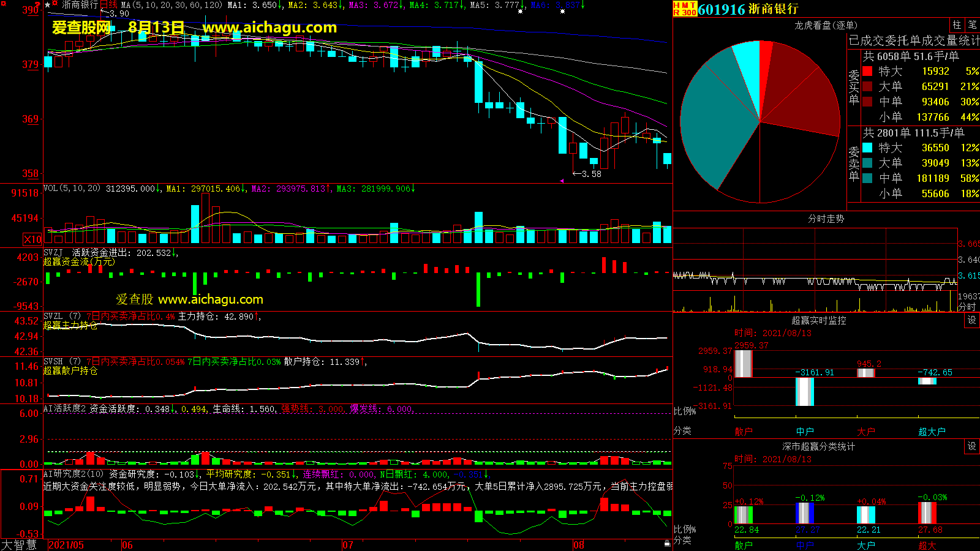The width and height of the screenshot is (980, 551).
Task: Click the X10 volume scale icon
Action: 32,239
